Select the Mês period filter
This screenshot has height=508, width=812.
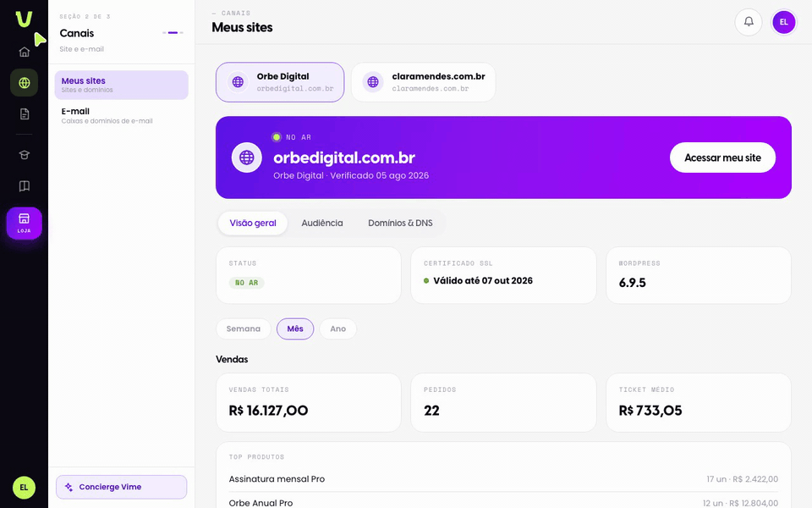[x=295, y=329]
